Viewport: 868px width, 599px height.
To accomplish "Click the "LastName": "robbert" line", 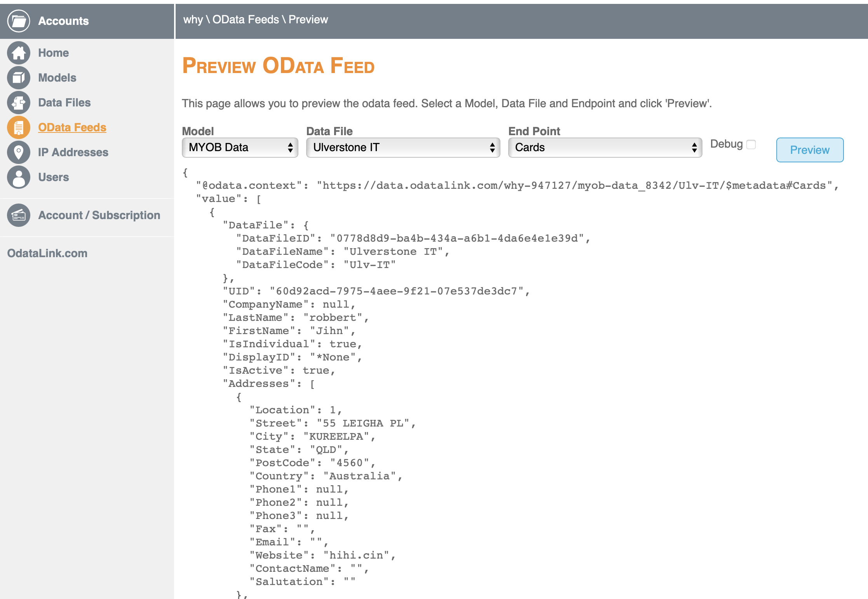I will [296, 318].
